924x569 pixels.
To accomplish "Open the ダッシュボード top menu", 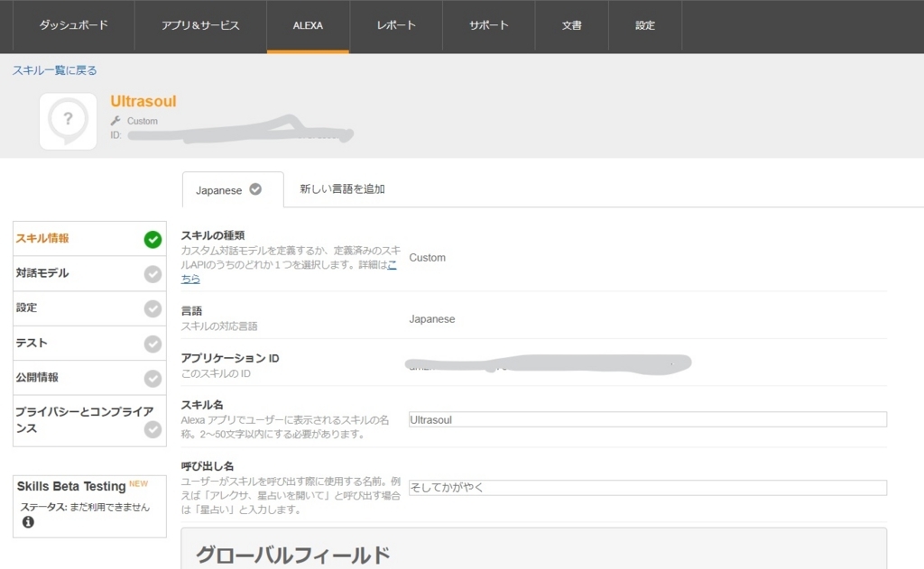I will tap(74, 25).
